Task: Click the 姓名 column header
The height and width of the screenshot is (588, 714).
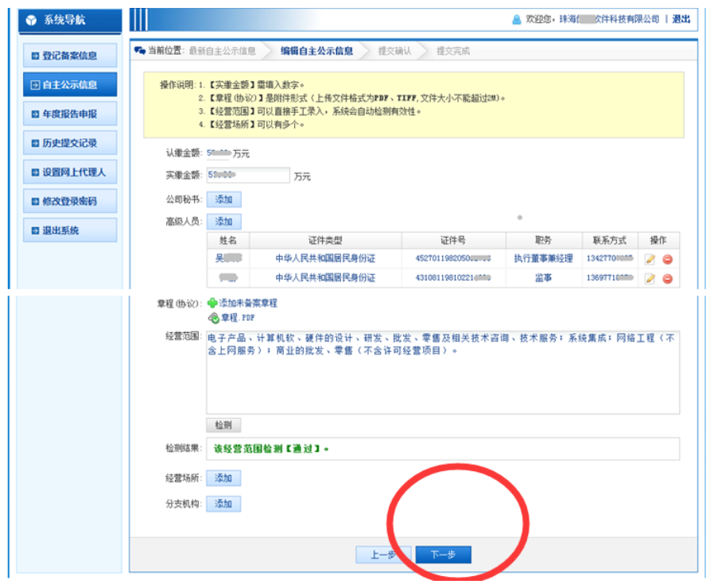Action: pos(228,240)
